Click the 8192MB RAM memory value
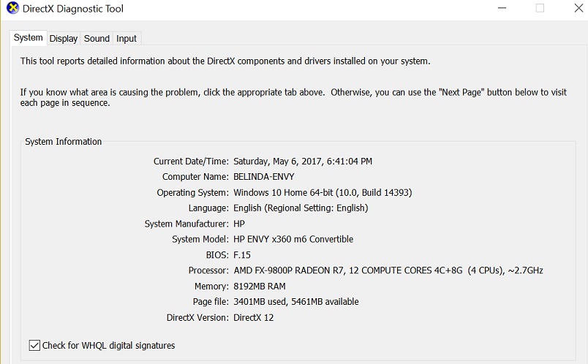 coord(260,286)
